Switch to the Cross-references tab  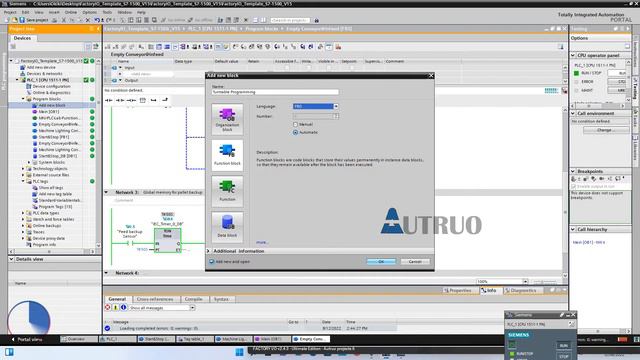(155, 299)
